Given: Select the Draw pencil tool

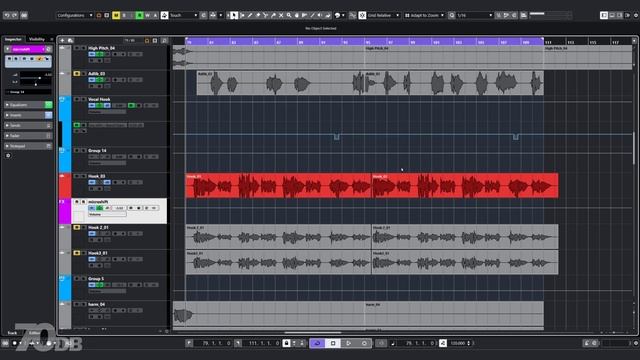Looking at the screenshot, I should [x=250, y=15].
